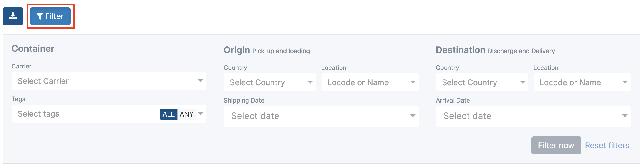Viewport: 644px width, 166px height.
Task: Open Origin Locode or Name dropdown
Action: [370, 82]
